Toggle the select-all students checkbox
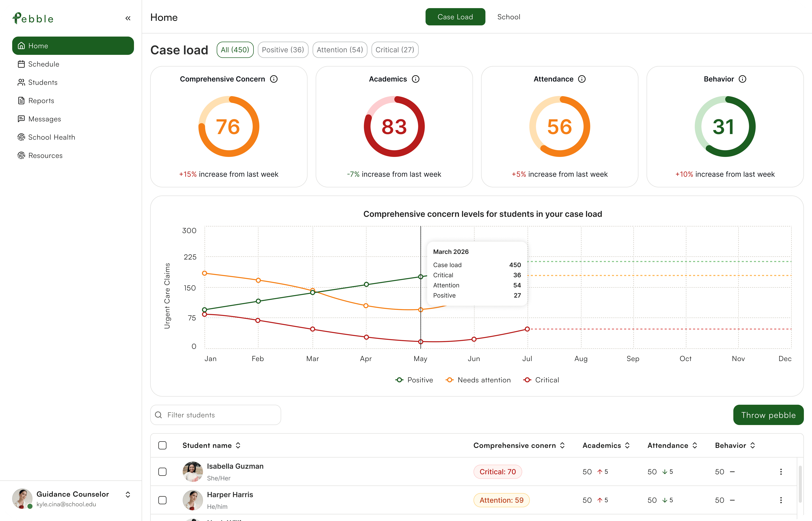 click(x=162, y=445)
